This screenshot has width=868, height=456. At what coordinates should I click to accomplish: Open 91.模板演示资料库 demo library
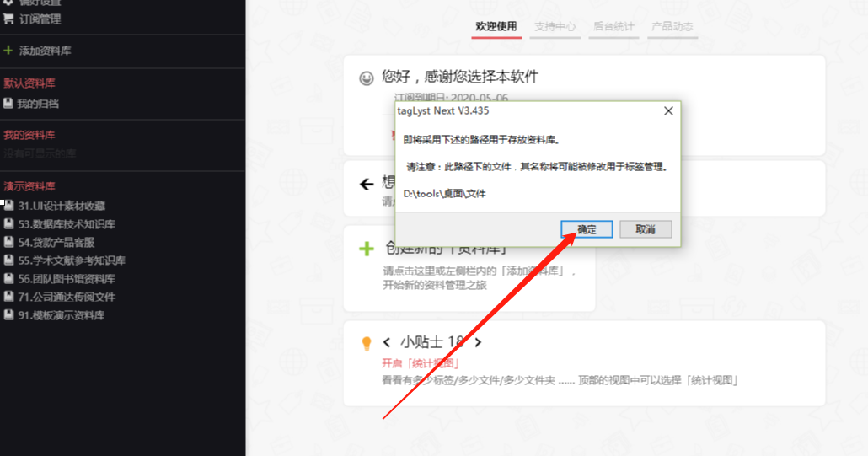click(61, 315)
